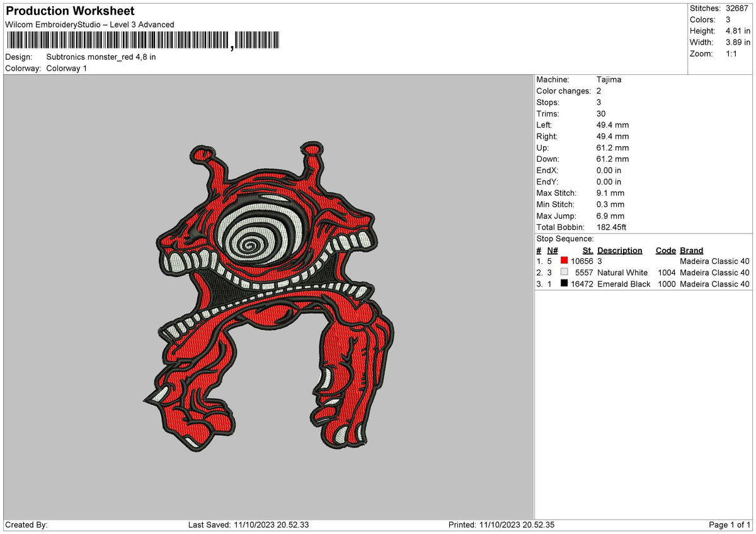Select stitch count 5557 in Natural White row
The image size is (756, 534).
pos(584,273)
